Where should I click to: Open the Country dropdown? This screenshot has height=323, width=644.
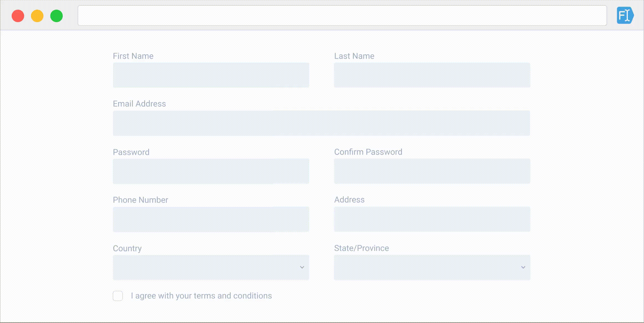pos(211,267)
